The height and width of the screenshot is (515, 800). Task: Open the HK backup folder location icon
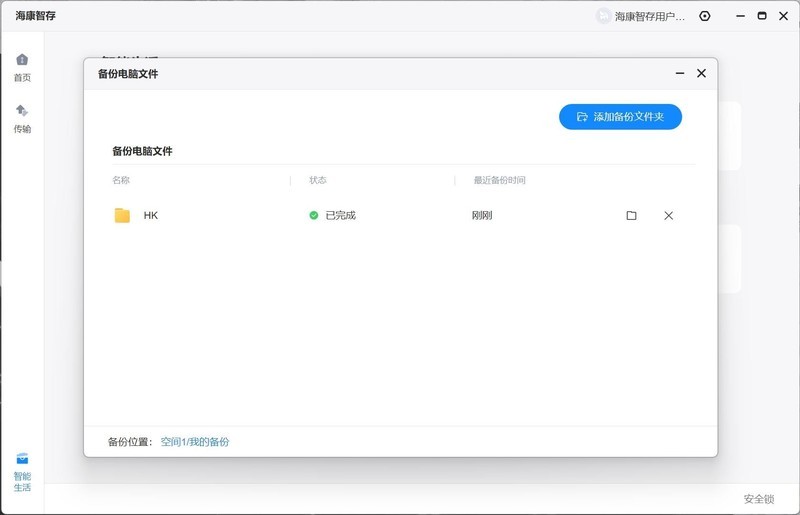click(631, 215)
